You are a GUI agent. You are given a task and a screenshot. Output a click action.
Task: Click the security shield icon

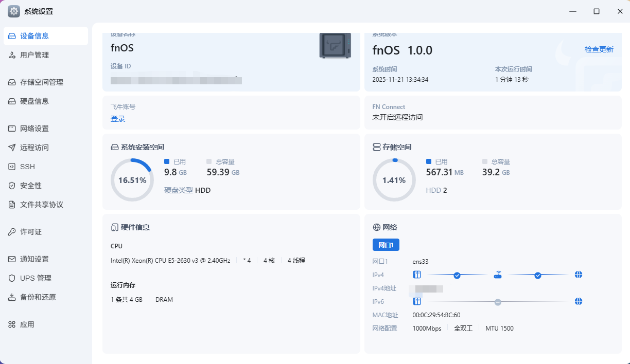(12, 186)
